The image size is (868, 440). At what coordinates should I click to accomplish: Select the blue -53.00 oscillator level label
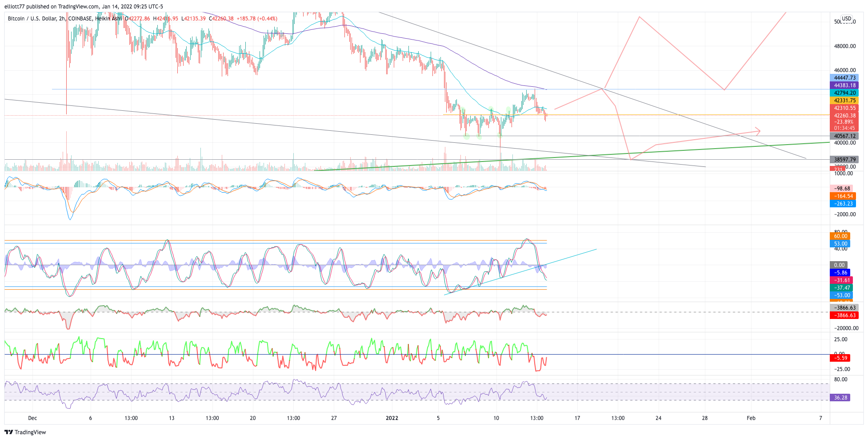pyautogui.click(x=841, y=295)
